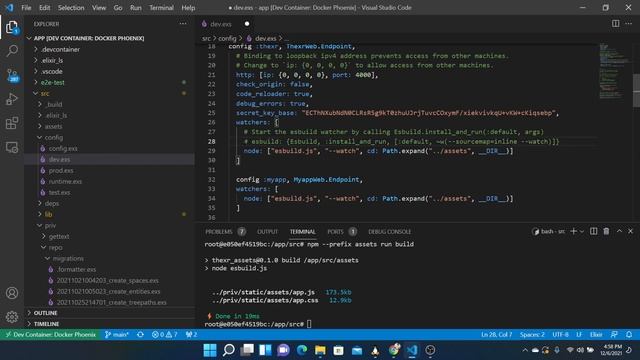Open the Run and Debug view
This screenshot has height=360, width=640.
[x=12, y=99]
